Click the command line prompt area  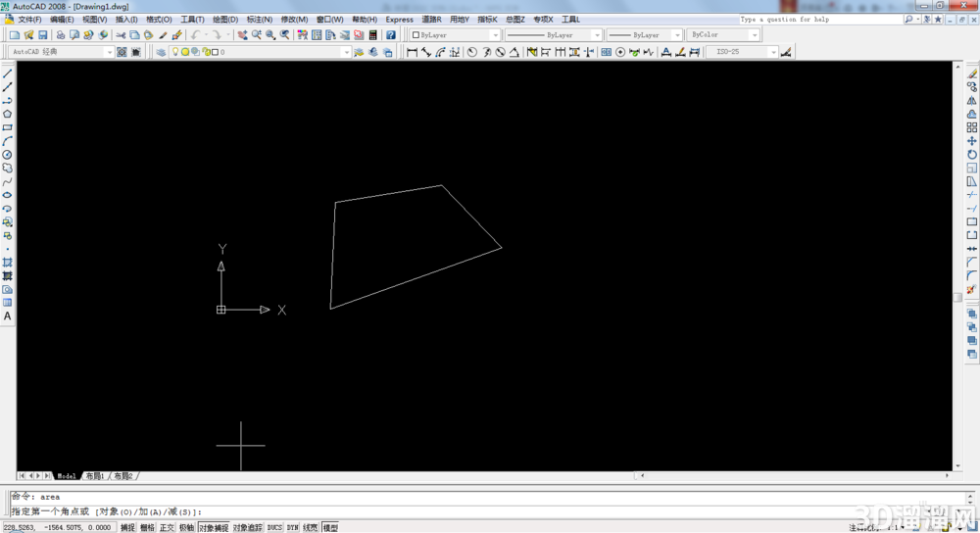point(487,511)
